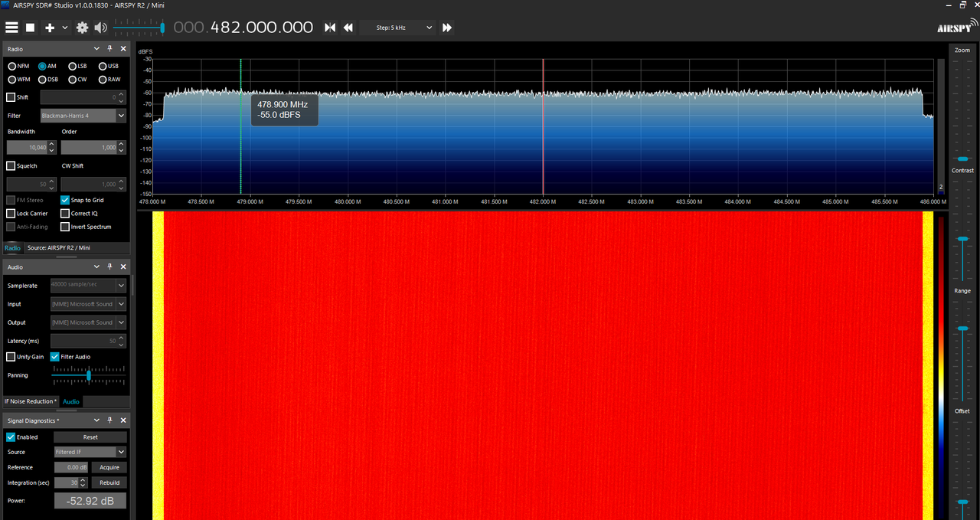Adjust the volume slider in the top toolbar
The height and width of the screenshot is (520, 980).
click(x=139, y=28)
